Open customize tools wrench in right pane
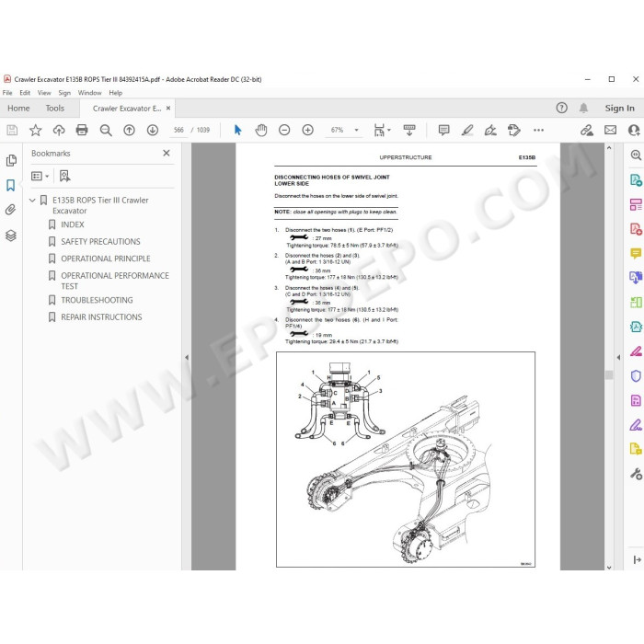Image resolution: width=644 pixels, height=644 pixels. coord(636,474)
